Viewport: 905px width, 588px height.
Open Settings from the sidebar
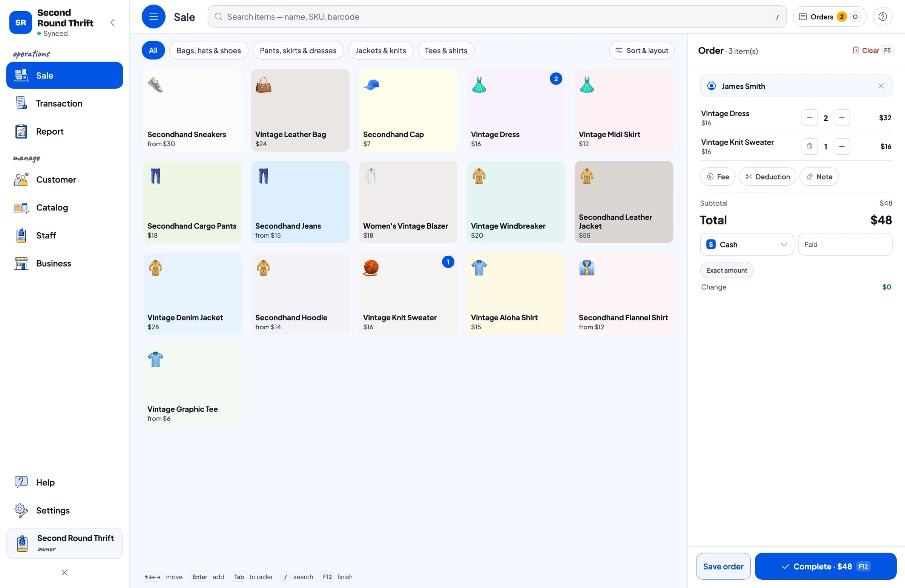pos(64,510)
